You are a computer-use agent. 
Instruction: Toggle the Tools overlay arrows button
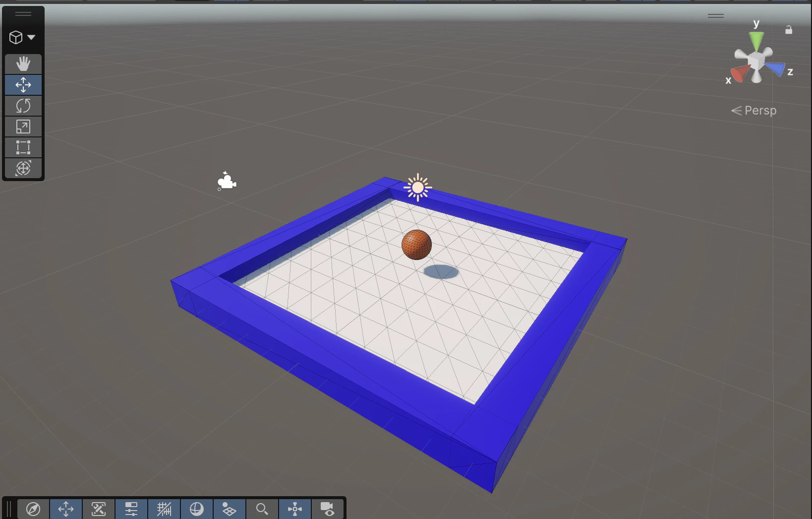click(66, 509)
